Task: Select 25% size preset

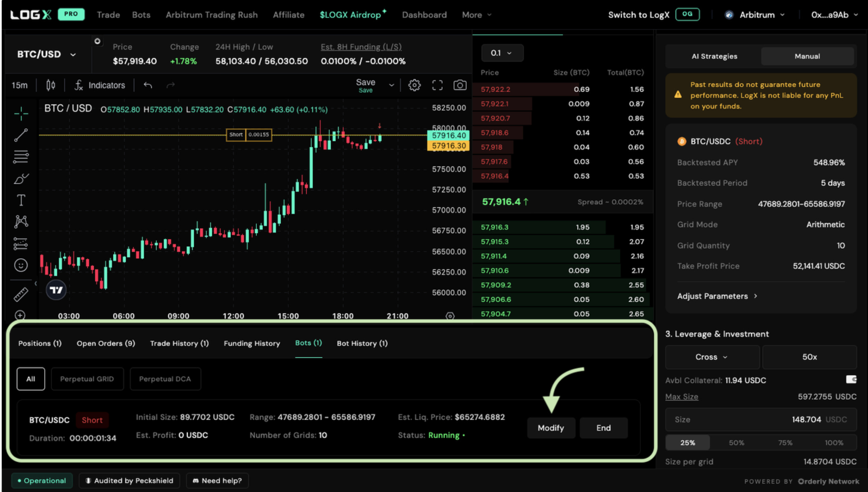Action: point(688,443)
